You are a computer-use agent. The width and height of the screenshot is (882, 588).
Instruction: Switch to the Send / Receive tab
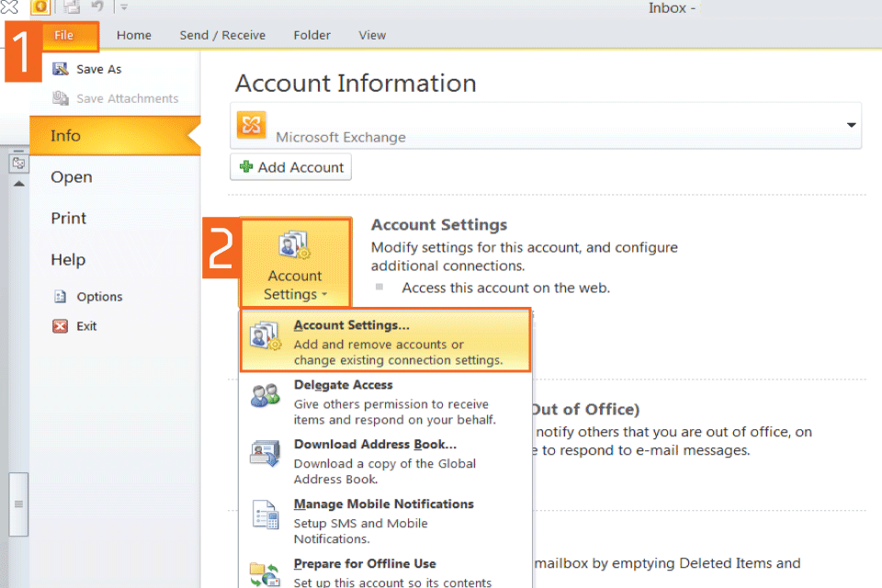point(222,35)
